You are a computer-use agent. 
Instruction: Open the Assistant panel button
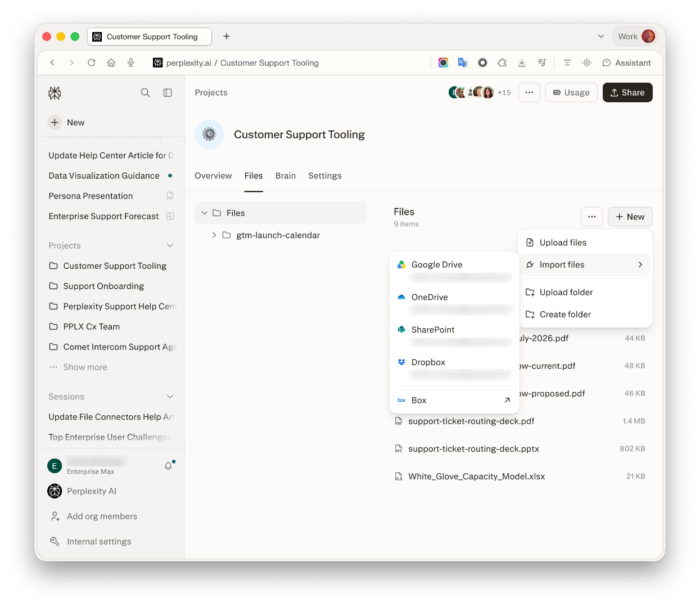point(627,63)
